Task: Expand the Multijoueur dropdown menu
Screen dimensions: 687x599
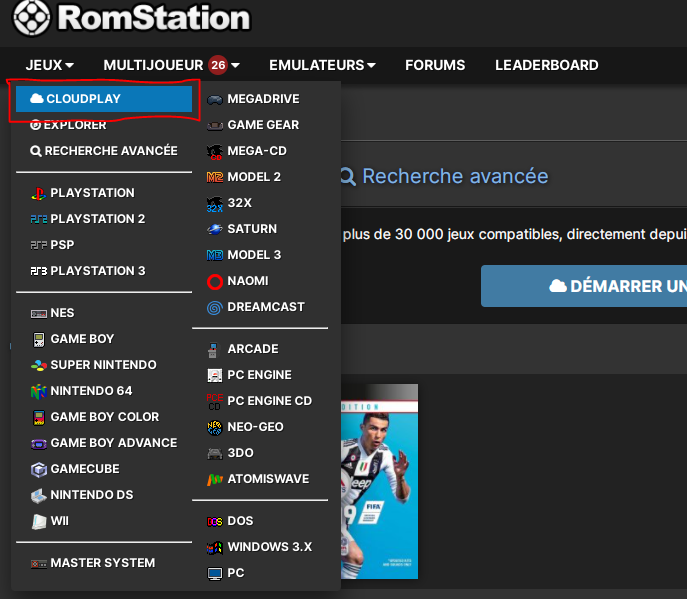Action: click(x=171, y=65)
